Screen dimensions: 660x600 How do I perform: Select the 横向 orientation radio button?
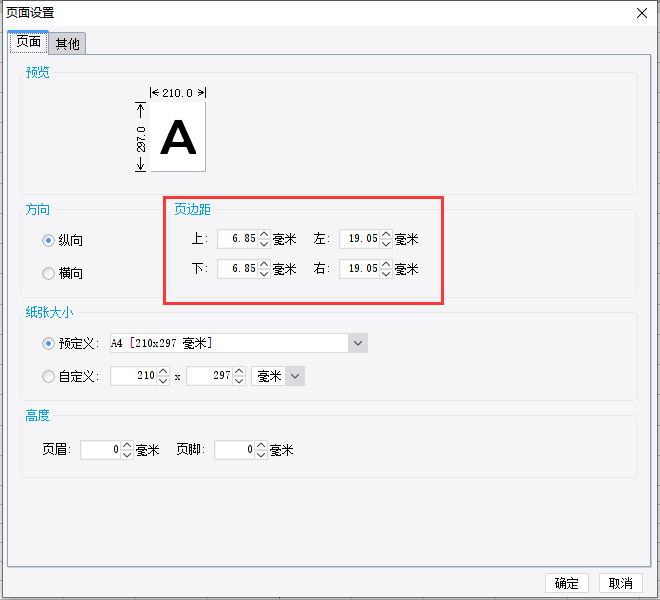click(48, 273)
